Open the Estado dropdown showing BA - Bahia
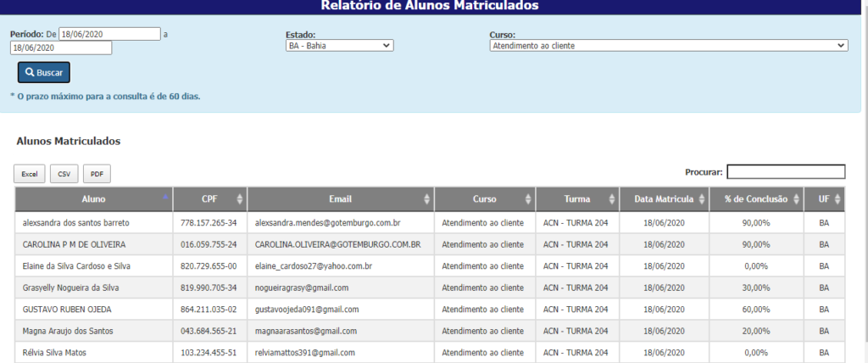 [x=339, y=46]
